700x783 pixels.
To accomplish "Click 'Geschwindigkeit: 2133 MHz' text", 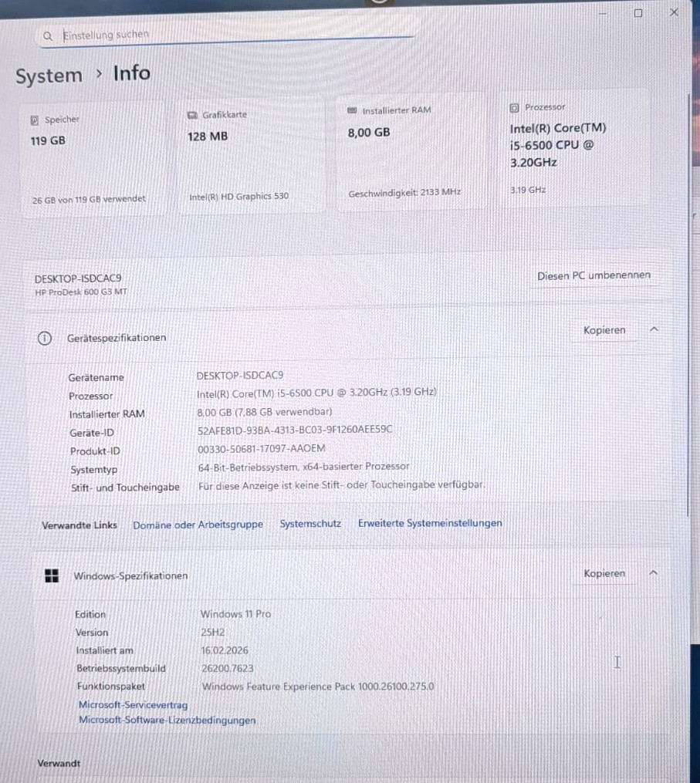I will tap(404, 193).
